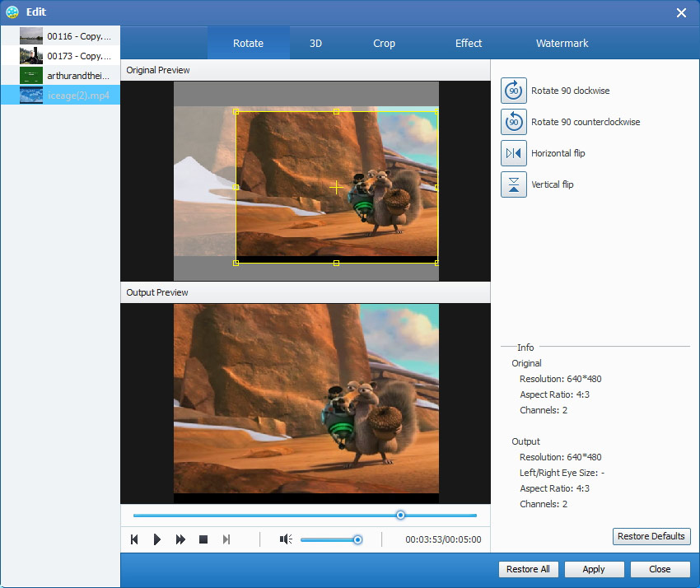Apply the edit changes
This screenshot has width=700, height=588.
point(594,569)
